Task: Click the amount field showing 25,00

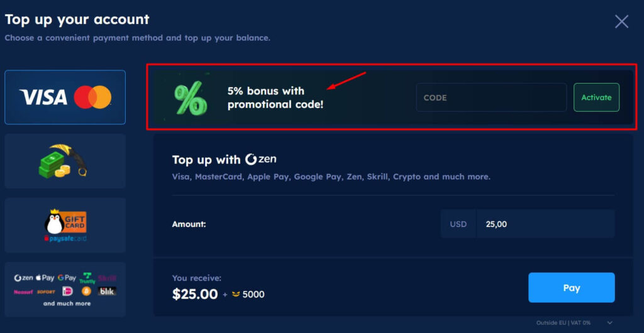Action: tap(545, 224)
